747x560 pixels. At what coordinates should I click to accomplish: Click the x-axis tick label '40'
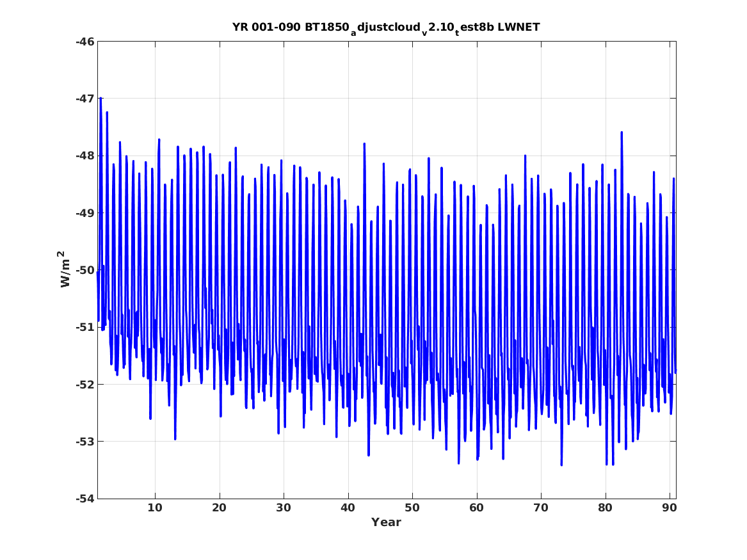(x=348, y=508)
